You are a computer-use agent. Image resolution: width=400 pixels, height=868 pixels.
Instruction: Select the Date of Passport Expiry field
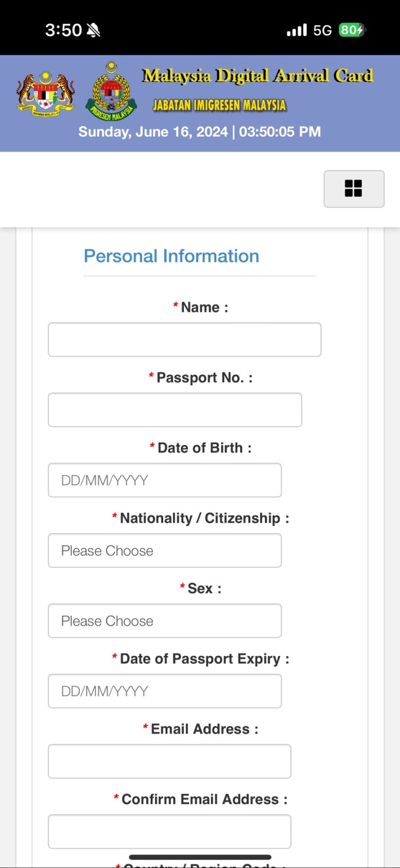point(165,691)
